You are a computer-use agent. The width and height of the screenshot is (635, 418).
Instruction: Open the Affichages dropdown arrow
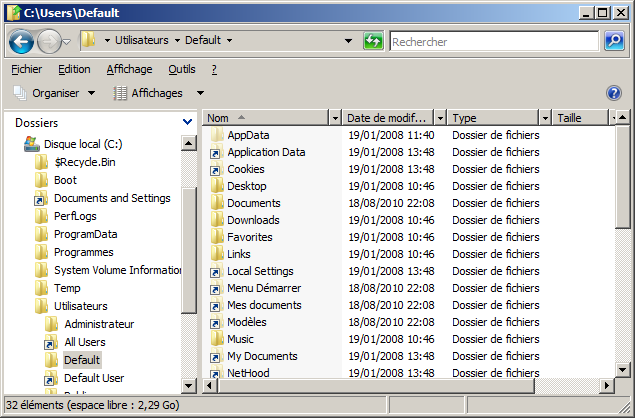coord(201,93)
